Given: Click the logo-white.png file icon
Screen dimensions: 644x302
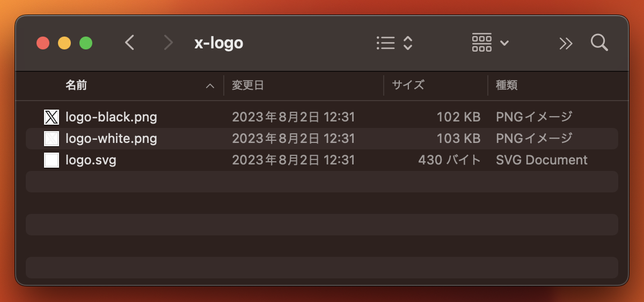Looking at the screenshot, I should (52, 139).
